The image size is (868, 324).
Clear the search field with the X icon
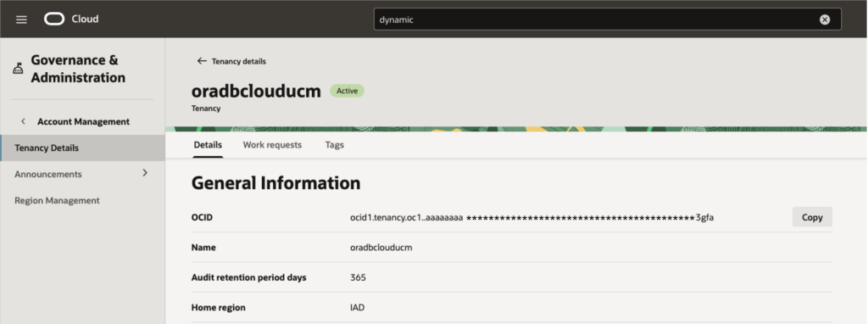pyautogui.click(x=824, y=20)
